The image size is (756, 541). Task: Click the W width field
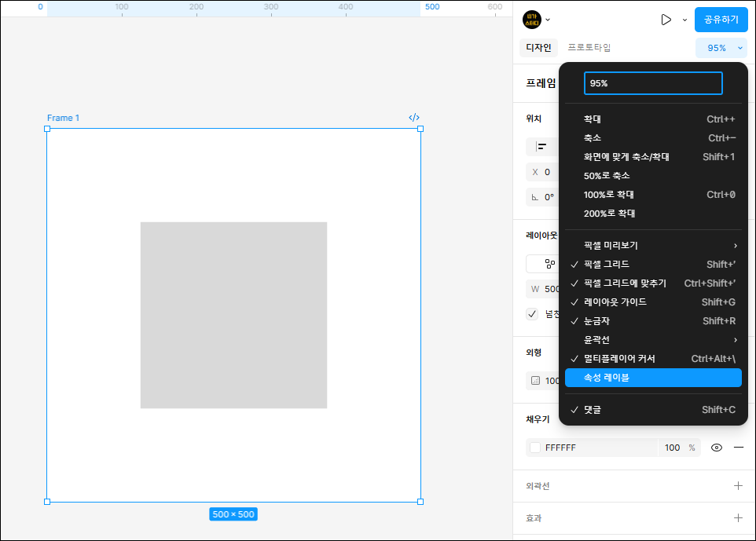click(542, 289)
